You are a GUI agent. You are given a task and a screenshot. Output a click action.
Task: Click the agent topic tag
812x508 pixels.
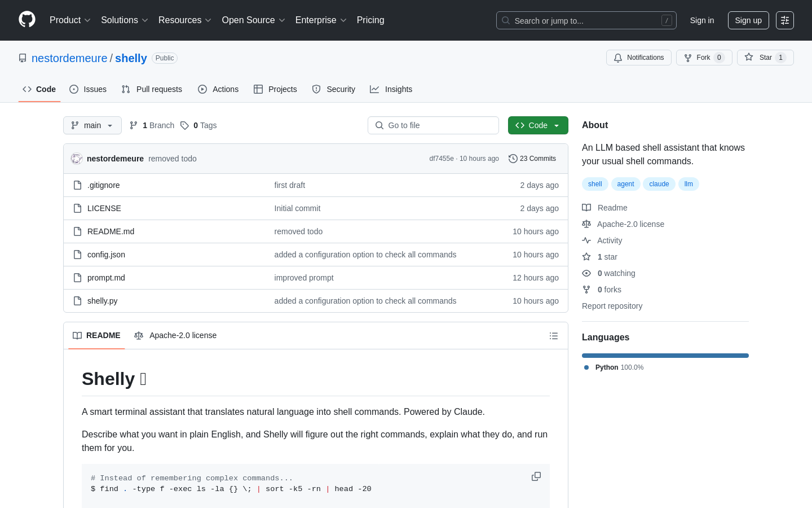click(625, 184)
